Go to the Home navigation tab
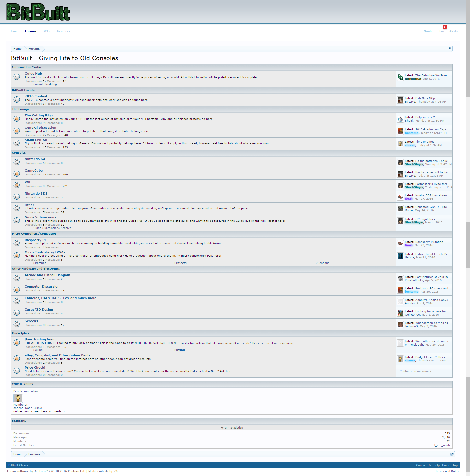 (13, 31)
